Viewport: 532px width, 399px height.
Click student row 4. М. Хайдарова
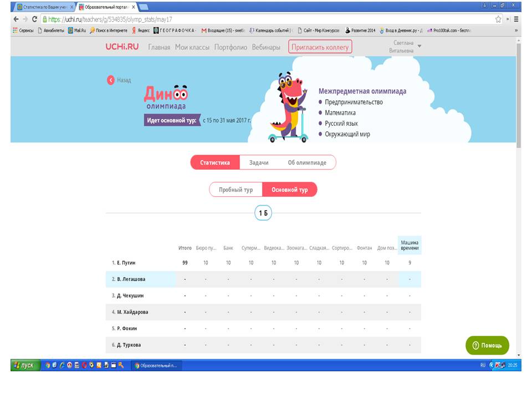point(263,312)
